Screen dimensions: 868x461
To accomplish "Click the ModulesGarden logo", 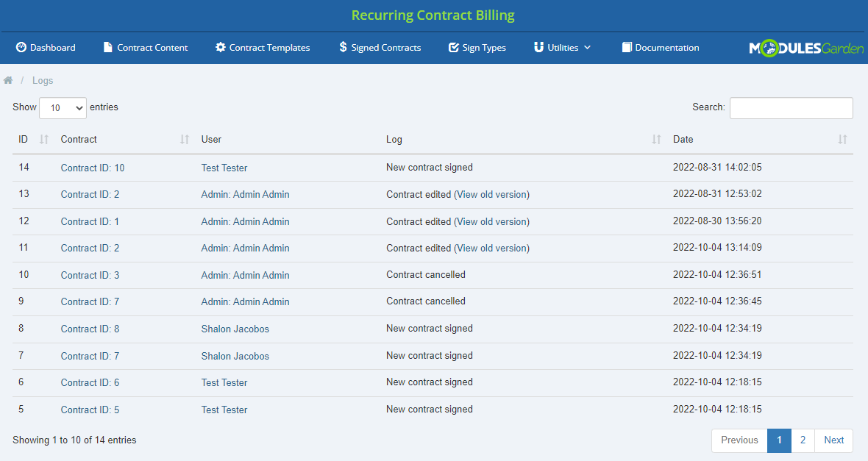I will (806, 48).
